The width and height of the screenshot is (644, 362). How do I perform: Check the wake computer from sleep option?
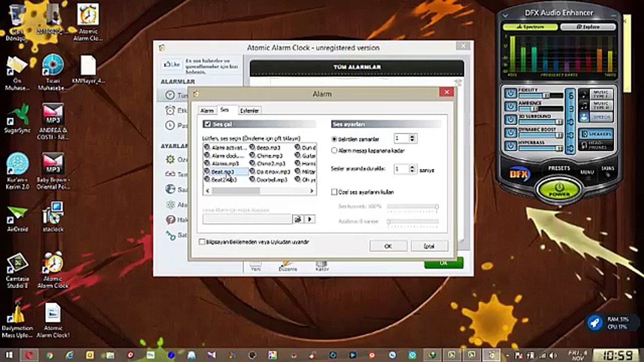click(x=202, y=242)
